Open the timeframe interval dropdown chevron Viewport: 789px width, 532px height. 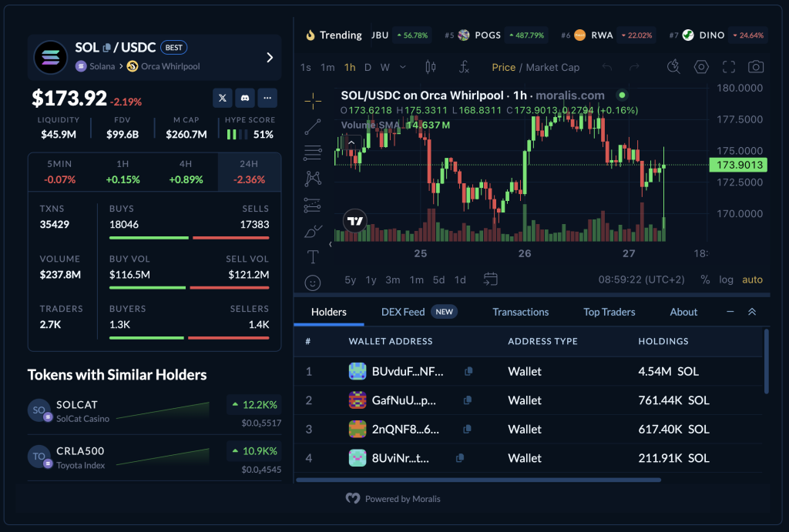[402, 67]
